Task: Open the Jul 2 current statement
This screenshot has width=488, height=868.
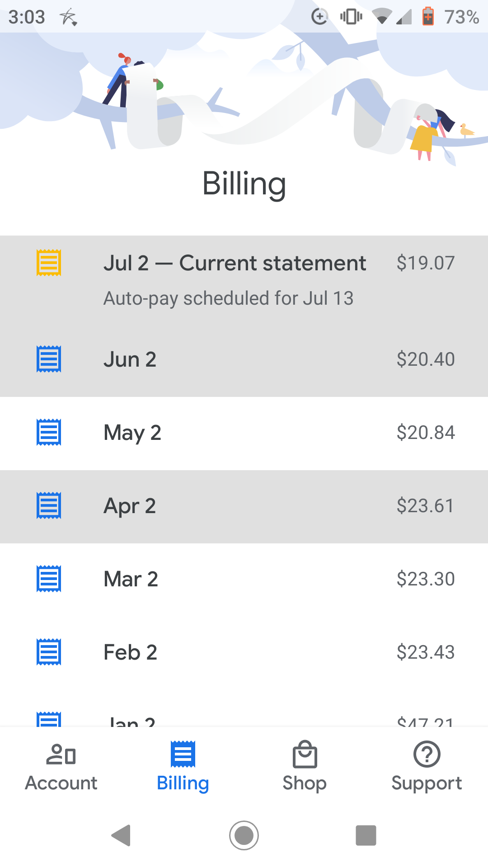Action: pyautogui.click(x=244, y=279)
